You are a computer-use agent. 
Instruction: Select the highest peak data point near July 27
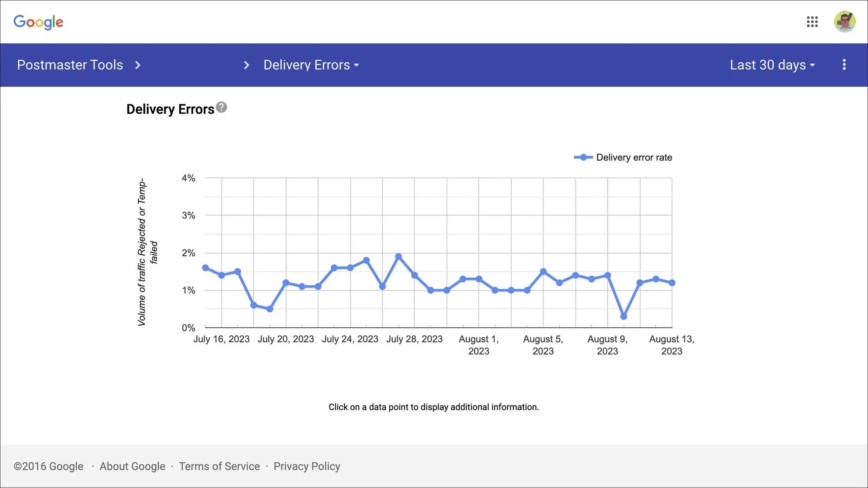tap(398, 257)
